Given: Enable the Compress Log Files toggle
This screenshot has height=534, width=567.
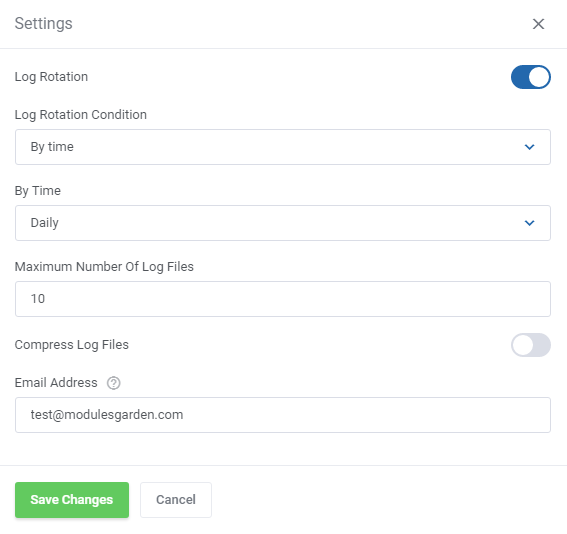Looking at the screenshot, I should (530, 345).
